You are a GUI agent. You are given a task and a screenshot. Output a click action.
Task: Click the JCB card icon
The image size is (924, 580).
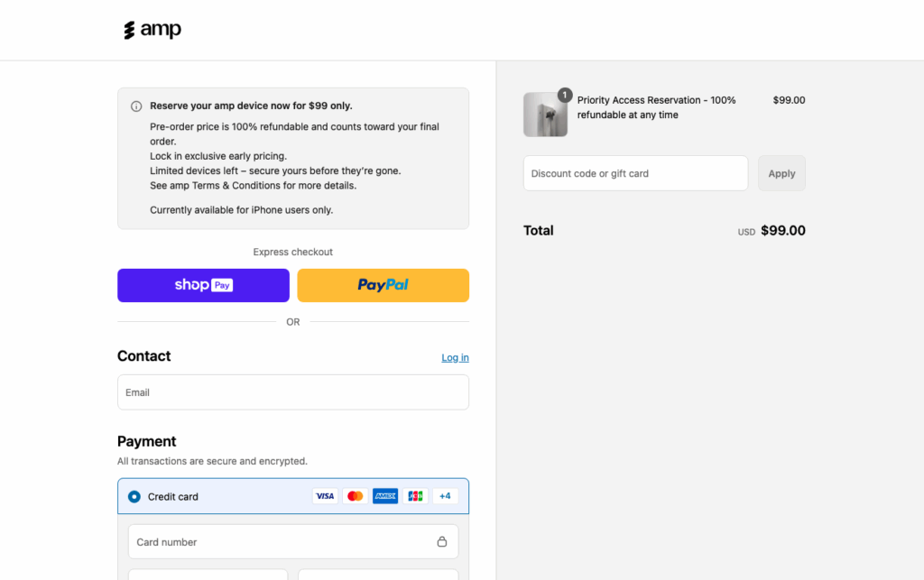pyautogui.click(x=415, y=496)
